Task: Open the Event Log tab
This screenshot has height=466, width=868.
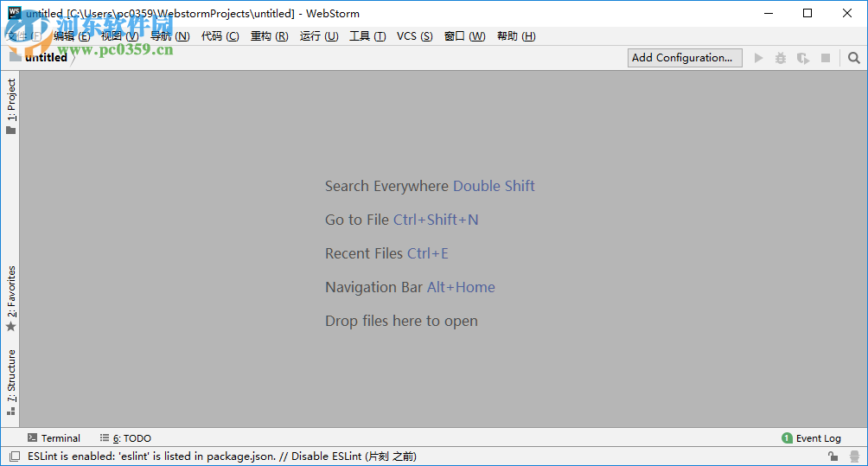Action: [812, 438]
